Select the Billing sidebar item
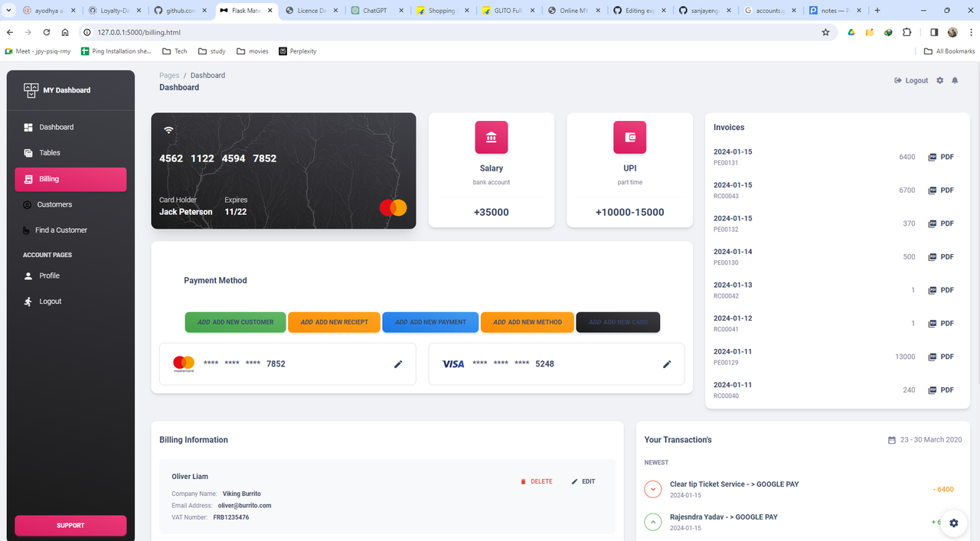Screen dimensions: 980x541 click(70, 179)
